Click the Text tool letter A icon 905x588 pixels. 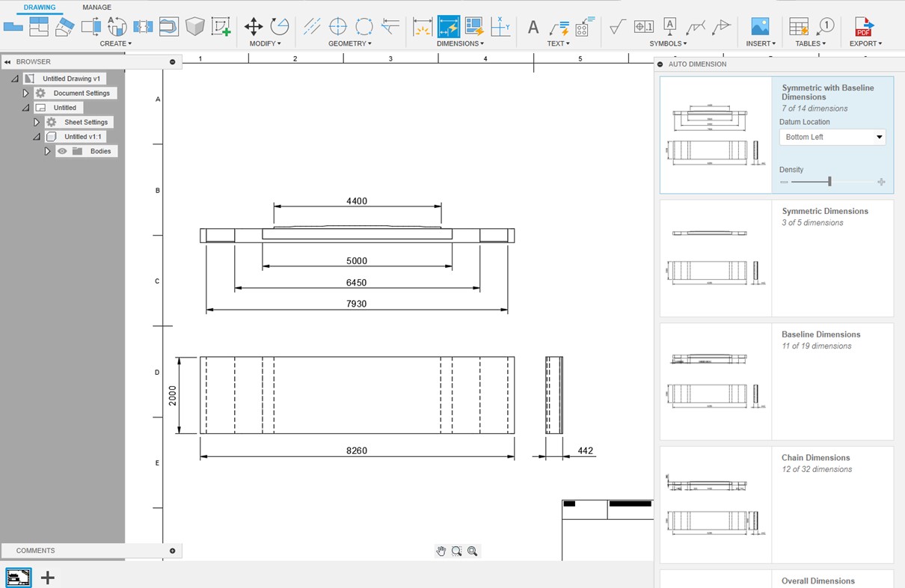pos(533,28)
